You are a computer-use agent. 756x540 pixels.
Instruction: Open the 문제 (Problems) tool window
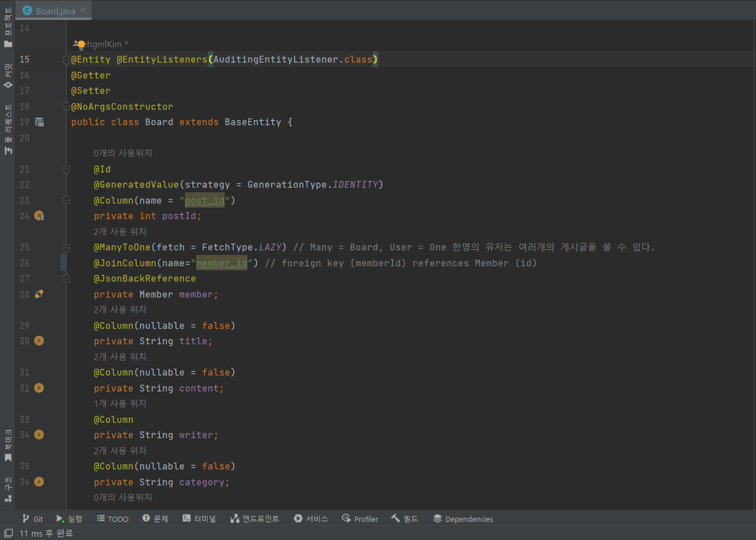click(x=155, y=519)
